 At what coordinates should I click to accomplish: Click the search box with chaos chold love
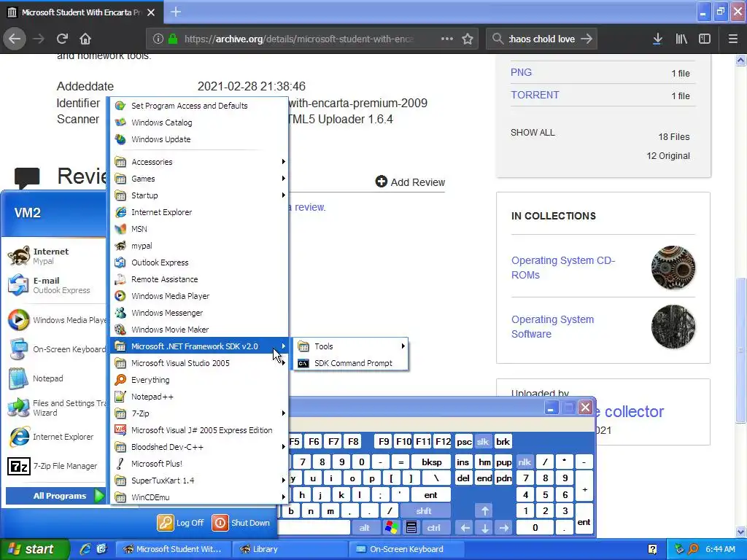pyautogui.click(x=542, y=39)
